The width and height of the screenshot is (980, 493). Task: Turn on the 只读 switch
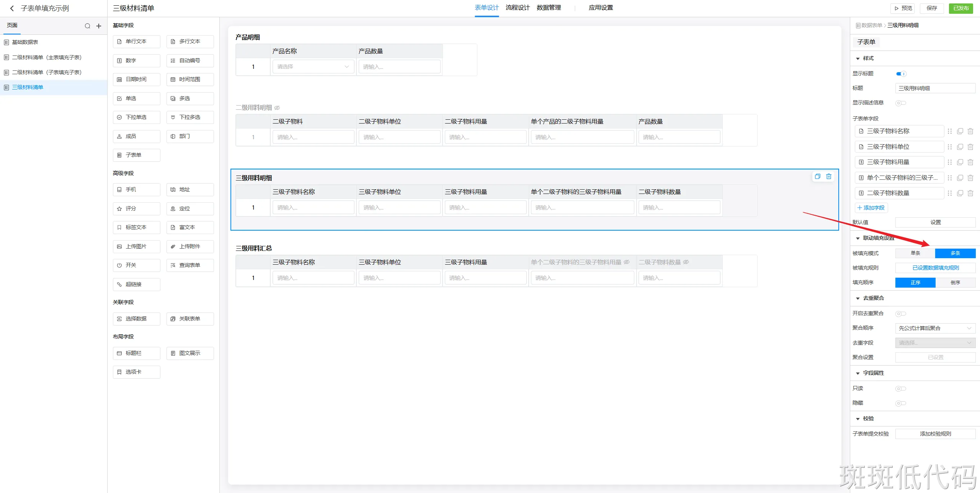900,389
